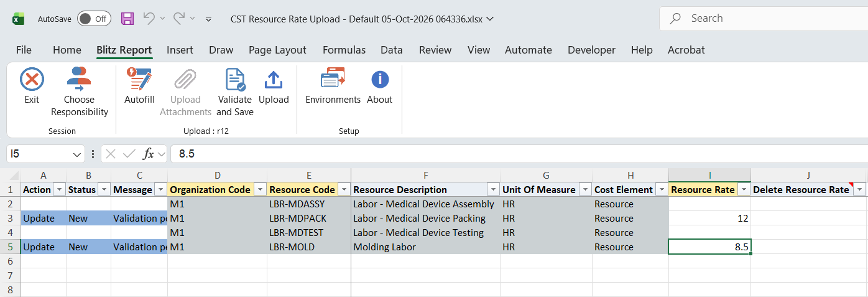Select the Labor - Medical Device Testing cell

425,233
